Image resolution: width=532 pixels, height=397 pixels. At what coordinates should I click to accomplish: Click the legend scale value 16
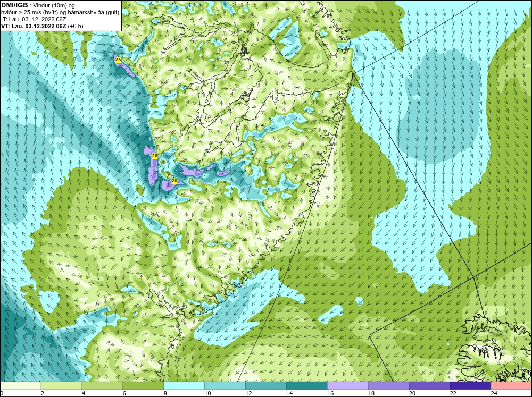click(x=330, y=393)
